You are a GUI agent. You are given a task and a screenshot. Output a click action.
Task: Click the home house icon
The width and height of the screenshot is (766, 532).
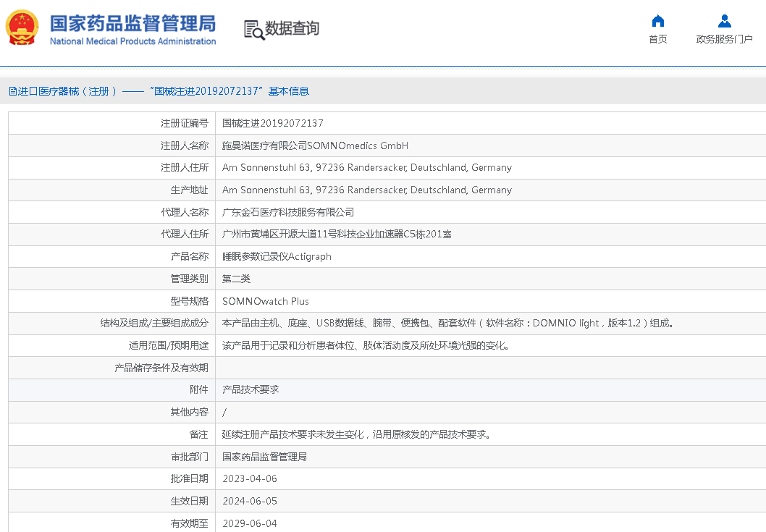click(x=658, y=21)
